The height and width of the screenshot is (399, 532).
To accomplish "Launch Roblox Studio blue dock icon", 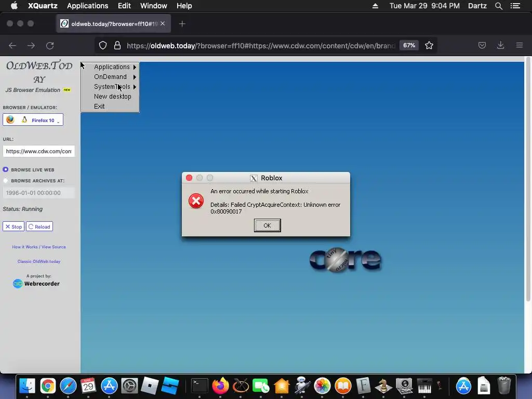I will 170,386.
